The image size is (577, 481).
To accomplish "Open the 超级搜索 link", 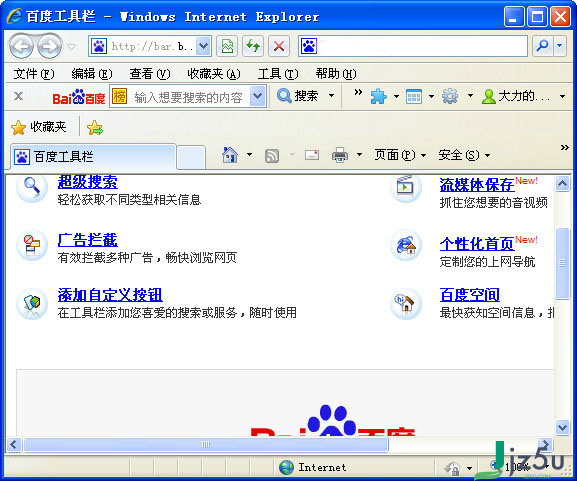I will coord(88,182).
